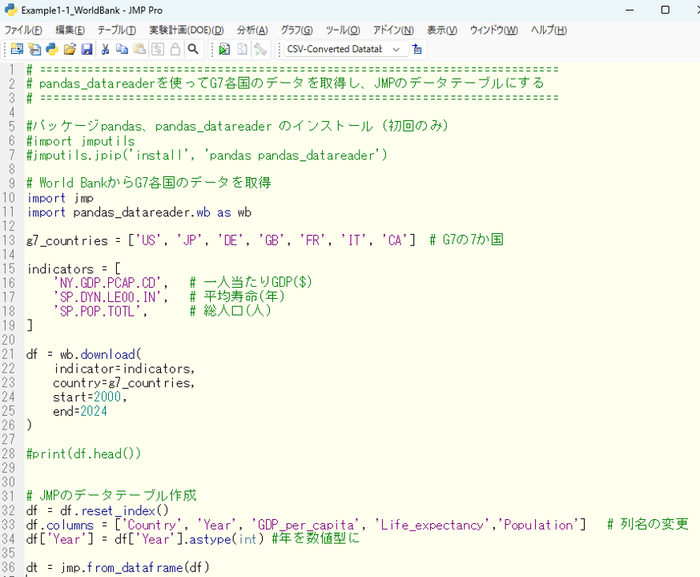700x577 pixels.
Task: Paste using the clipboard icon
Action: (x=140, y=49)
